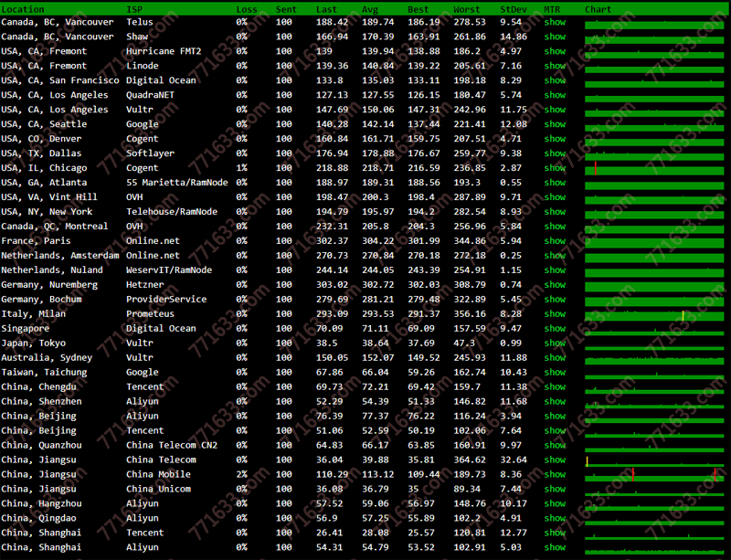Click the 'Loss' column header
The height and width of the screenshot is (560, 731).
[247, 9]
